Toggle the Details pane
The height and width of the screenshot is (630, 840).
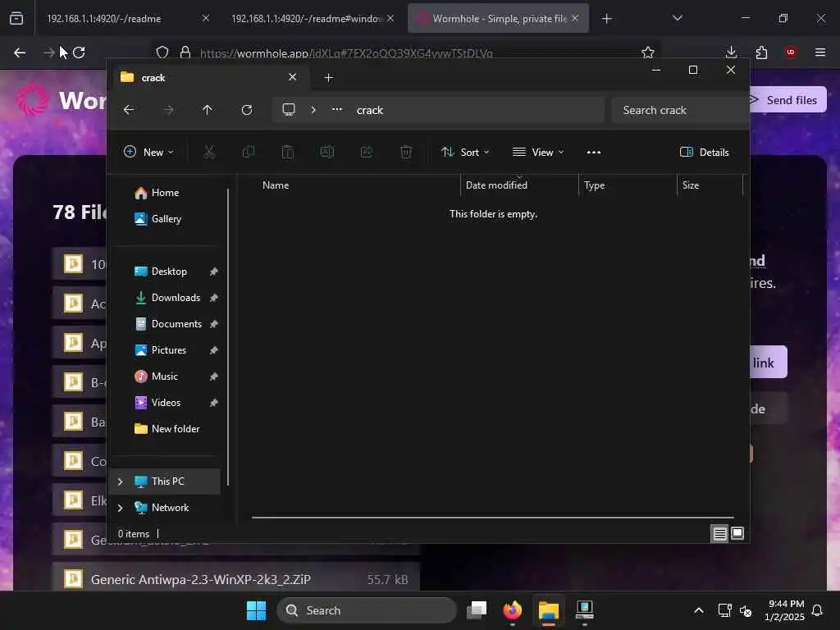pos(704,152)
